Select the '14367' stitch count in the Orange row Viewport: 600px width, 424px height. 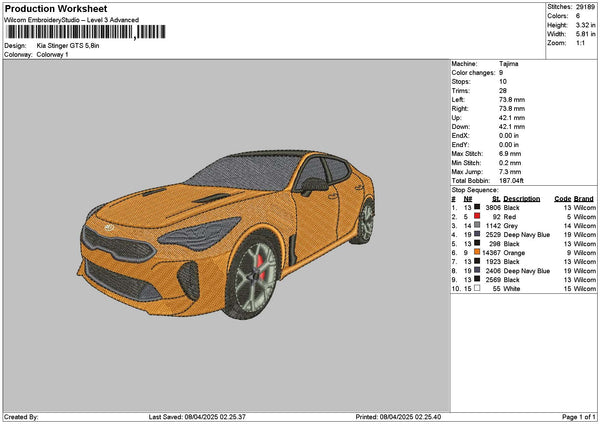(491, 253)
